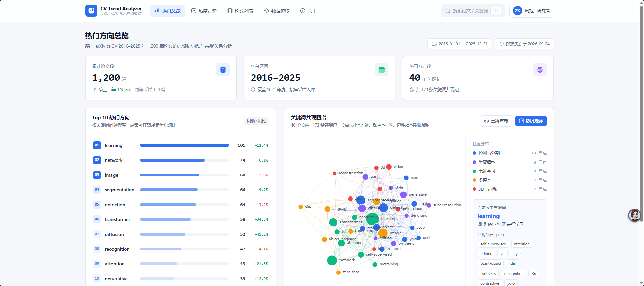Click the super-resolution graph node
The image size is (644, 286).
(x=429, y=205)
